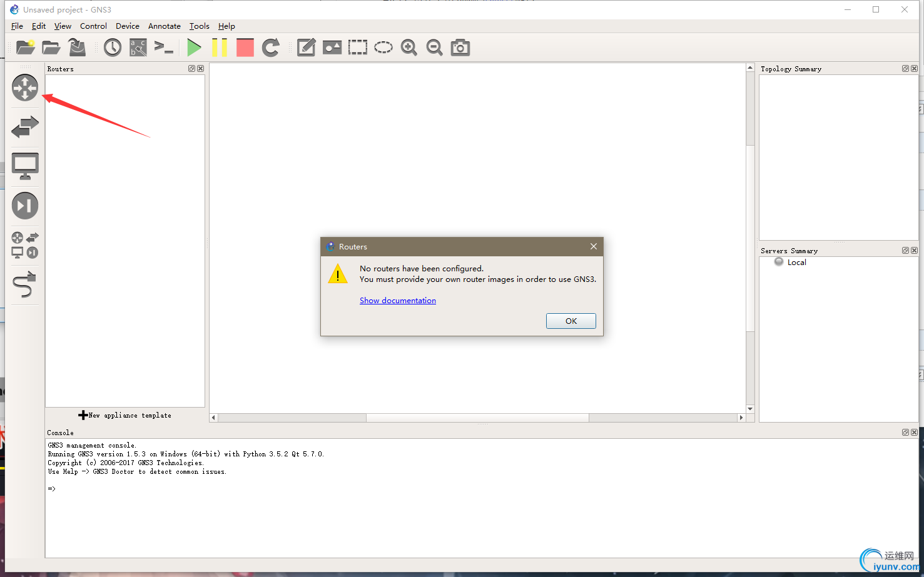Click the canvas scroll up arrow

pyautogui.click(x=750, y=68)
